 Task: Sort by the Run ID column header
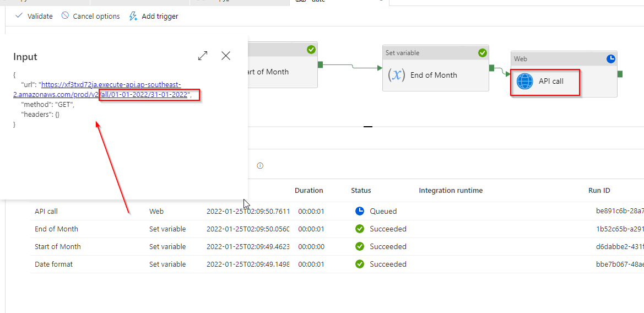click(x=599, y=191)
